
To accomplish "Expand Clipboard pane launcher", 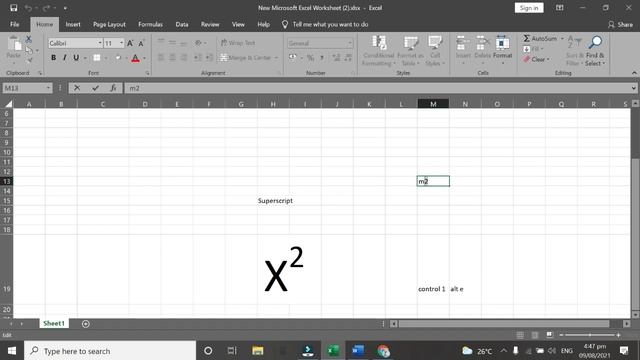I will click(40, 73).
